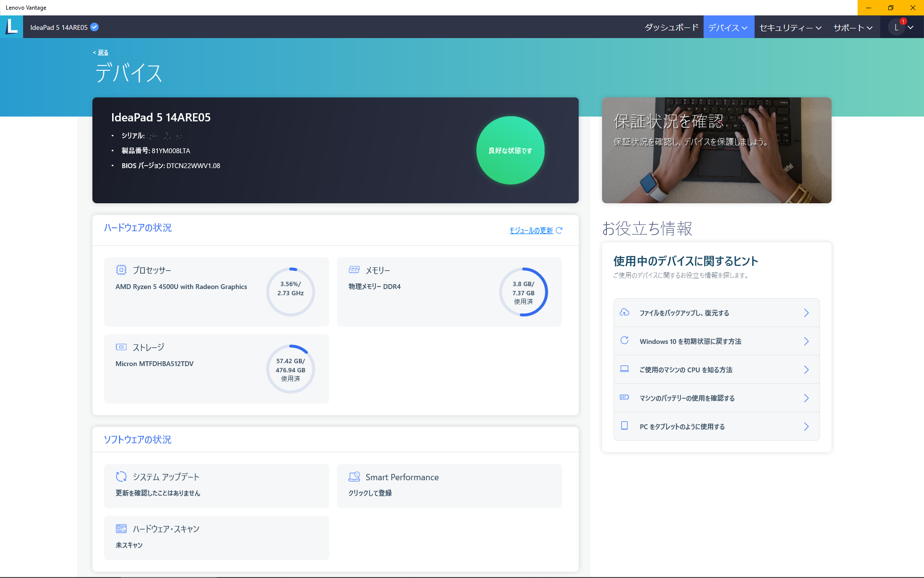Image resolution: width=924 pixels, height=578 pixels.
Task: Click the laptop icon beside the CPU hint
Action: [624, 369]
